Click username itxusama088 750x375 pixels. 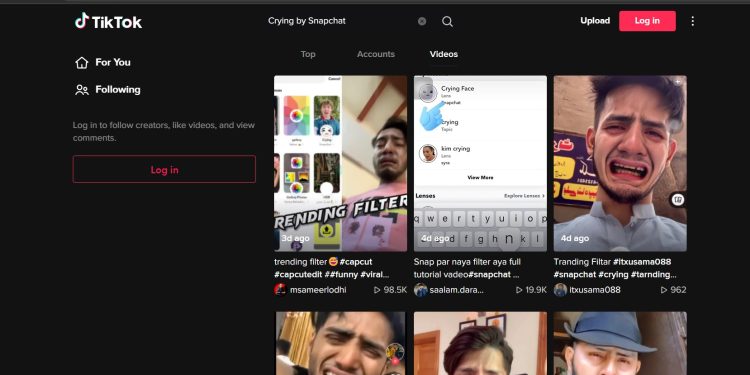coord(595,290)
